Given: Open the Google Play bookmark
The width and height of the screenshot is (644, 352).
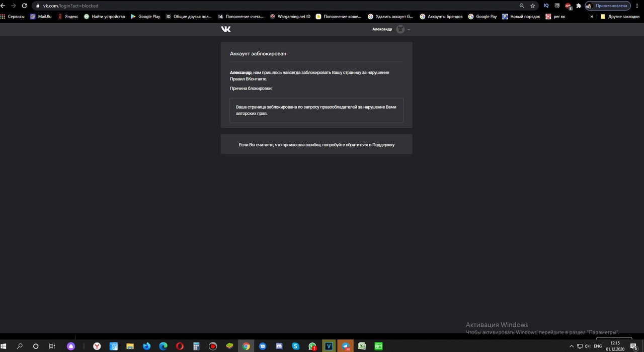Looking at the screenshot, I should tap(145, 16).
